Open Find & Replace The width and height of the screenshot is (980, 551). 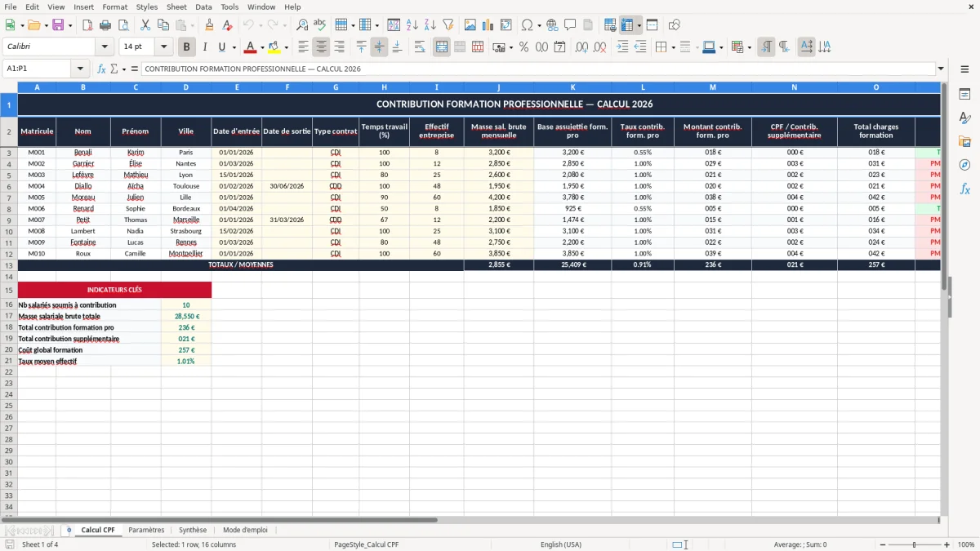(x=302, y=25)
